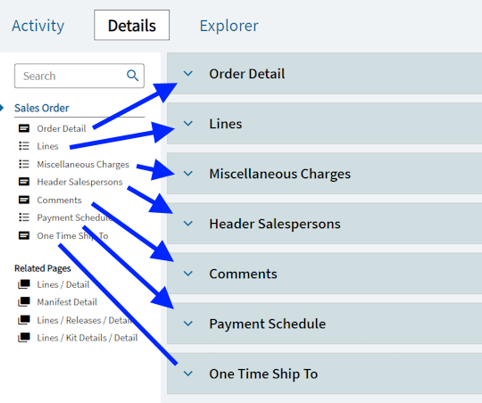
Task: Open Lines / Kit Details / Detail page
Action: coord(87,338)
